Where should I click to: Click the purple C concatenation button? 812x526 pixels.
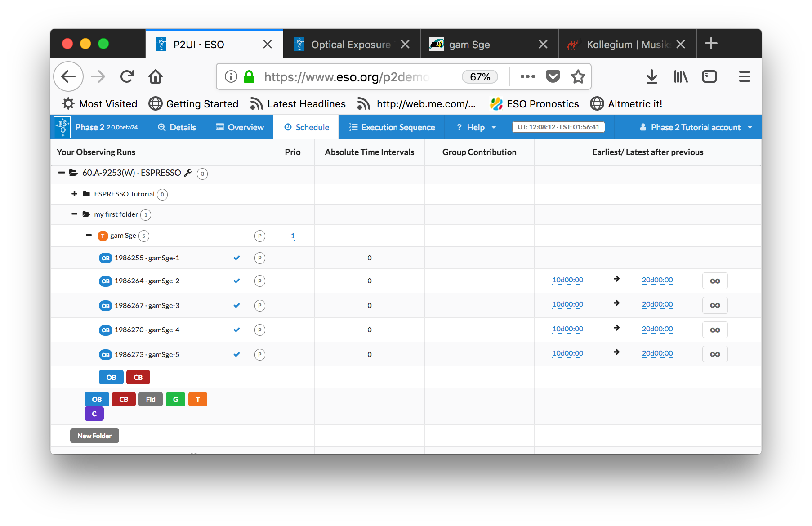[x=94, y=414]
